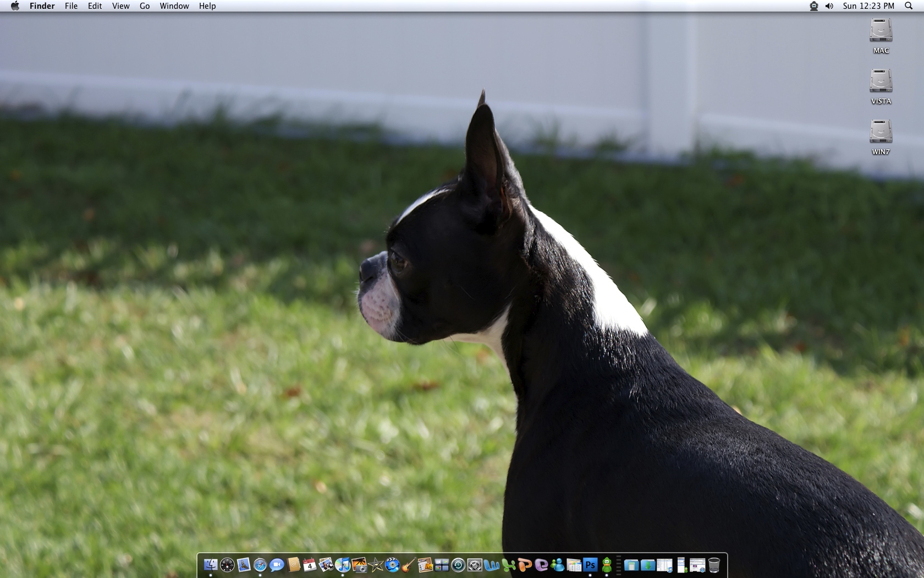The image size is (924, 578).
Task: Open the Documents stack in Dock
Action: [x=631, y=565]
